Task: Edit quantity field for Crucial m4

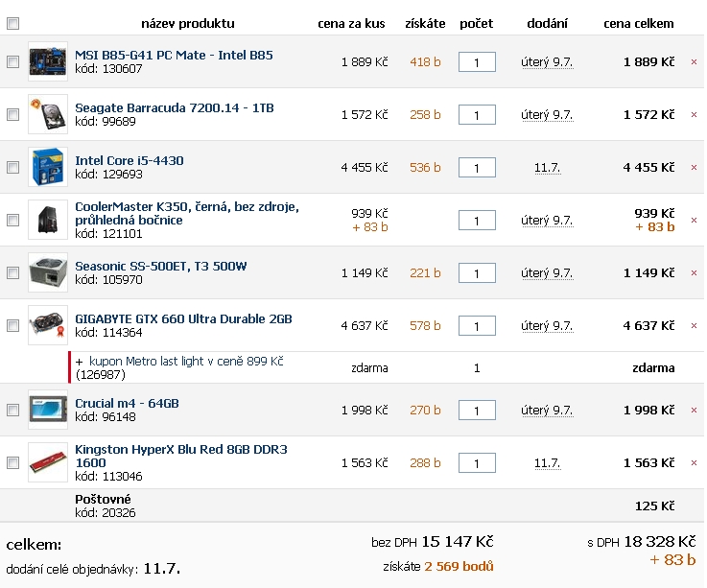Action: point(477,411)
